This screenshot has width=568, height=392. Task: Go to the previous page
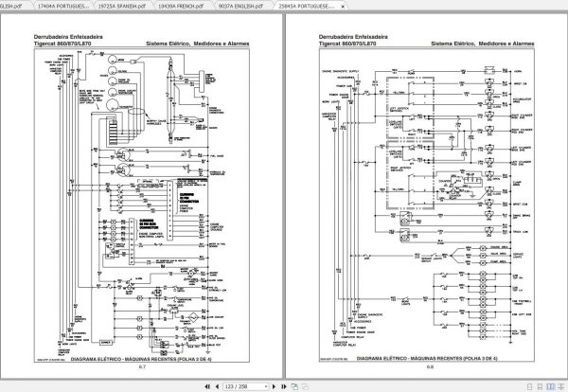218,386
